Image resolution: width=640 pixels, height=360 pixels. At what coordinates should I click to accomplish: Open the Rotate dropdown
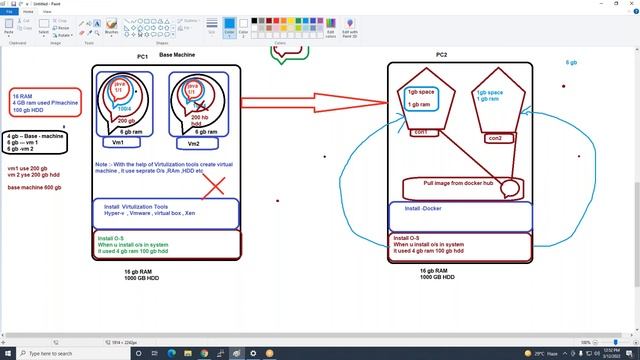(x=62, y=35)
